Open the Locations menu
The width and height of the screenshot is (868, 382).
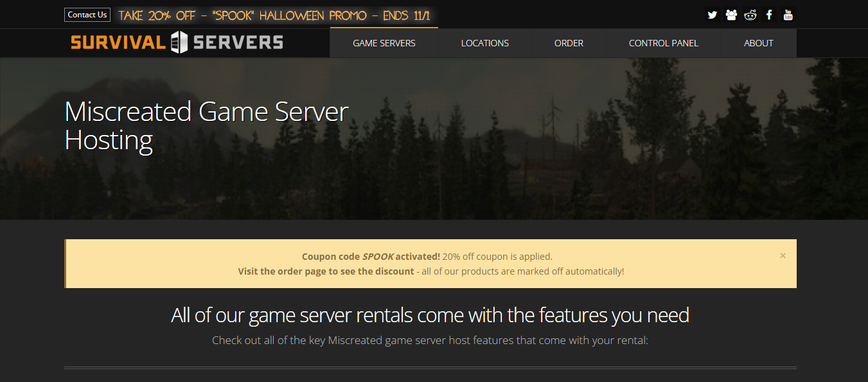[485, 43]
